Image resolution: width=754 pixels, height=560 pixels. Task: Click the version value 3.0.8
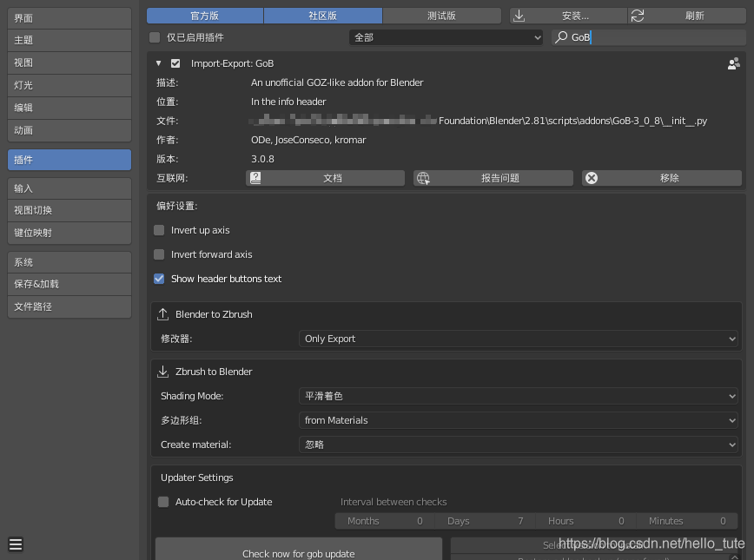click(x=262, y=159)
